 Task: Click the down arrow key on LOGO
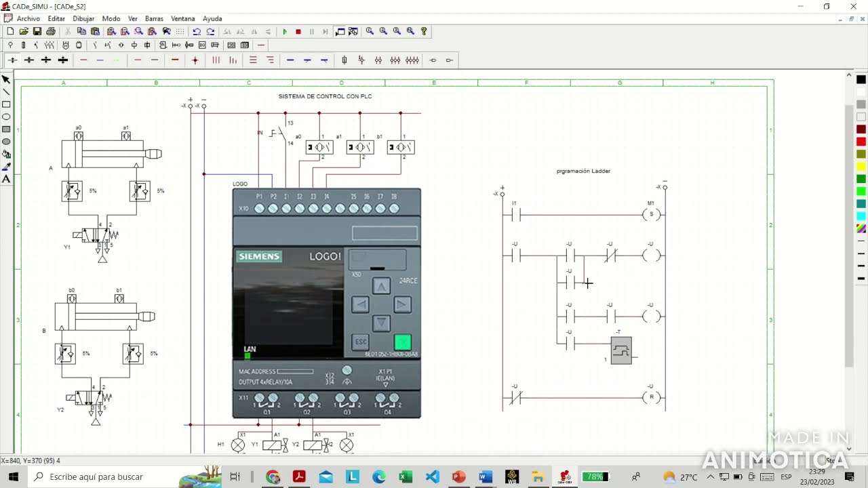pos(382,323)
